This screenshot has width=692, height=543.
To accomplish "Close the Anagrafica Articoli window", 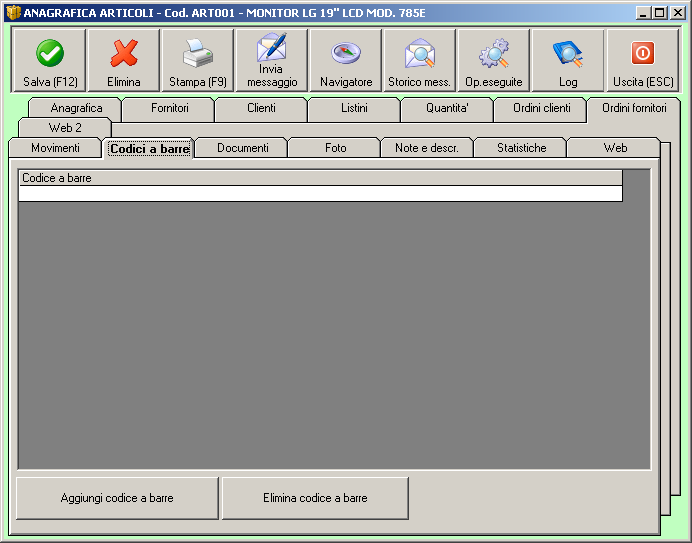I will (x=677, y=13).
